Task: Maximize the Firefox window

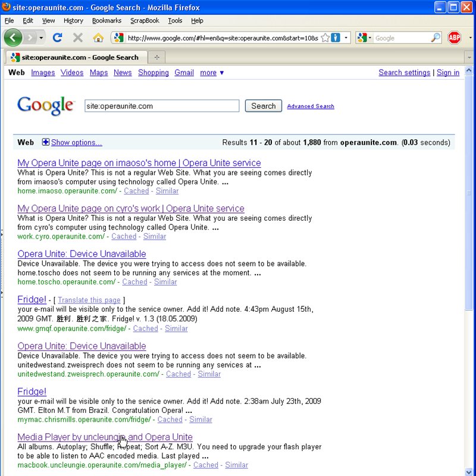Action: pyautogui.click(x=453, y=7)
